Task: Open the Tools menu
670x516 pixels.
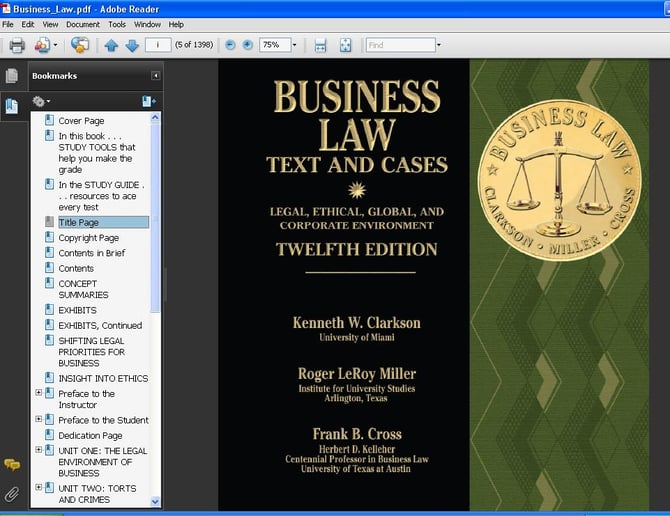Action: [117, 24]
